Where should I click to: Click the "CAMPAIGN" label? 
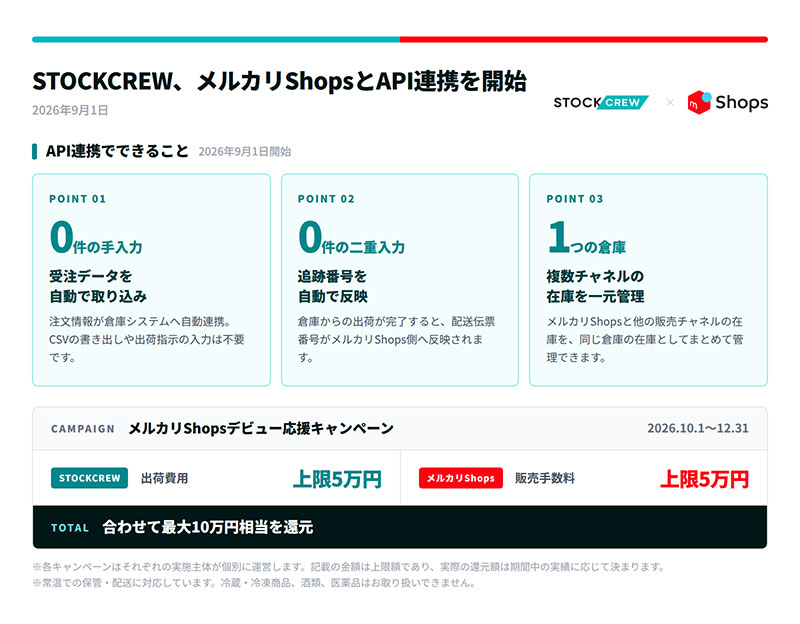83,429
